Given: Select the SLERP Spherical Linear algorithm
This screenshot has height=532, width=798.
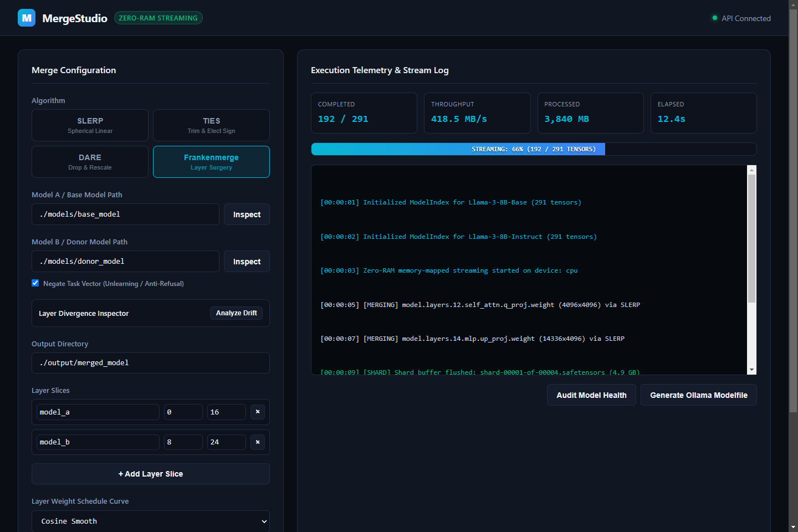Looking at the screenshot, I should click(90, 125).
